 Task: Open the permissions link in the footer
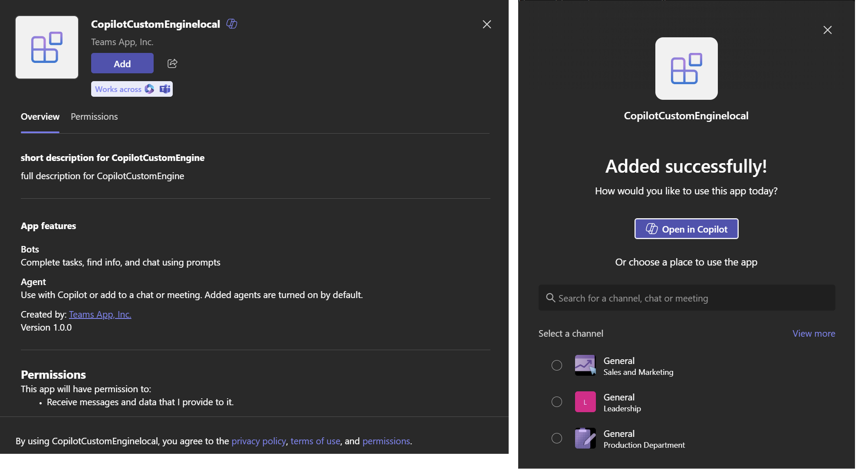[x=386, y=441]
